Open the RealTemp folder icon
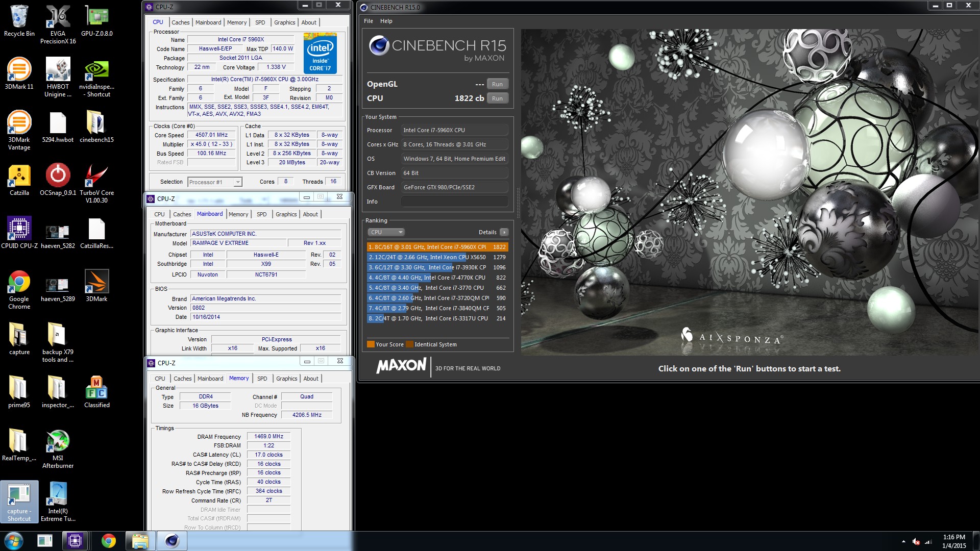Image resolution: width=980 pixels, height=551 pixels. click(19, 445)
